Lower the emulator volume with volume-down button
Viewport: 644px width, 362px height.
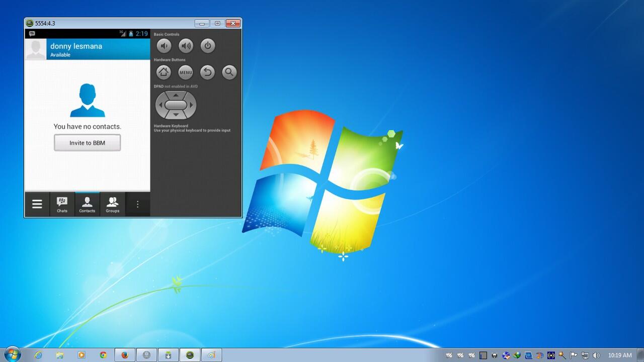pyautogui.click(x=164, y=46)
